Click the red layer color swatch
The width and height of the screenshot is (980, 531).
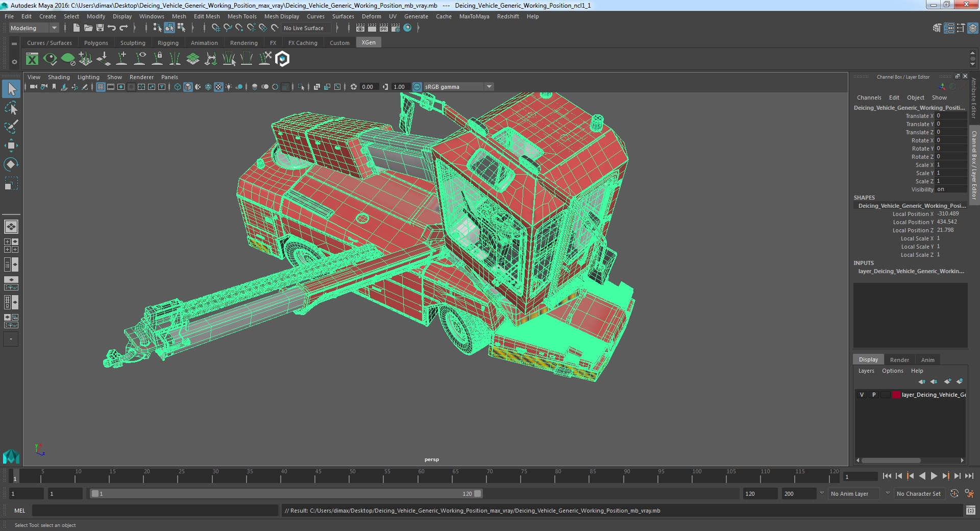click(x=896, y=395)
